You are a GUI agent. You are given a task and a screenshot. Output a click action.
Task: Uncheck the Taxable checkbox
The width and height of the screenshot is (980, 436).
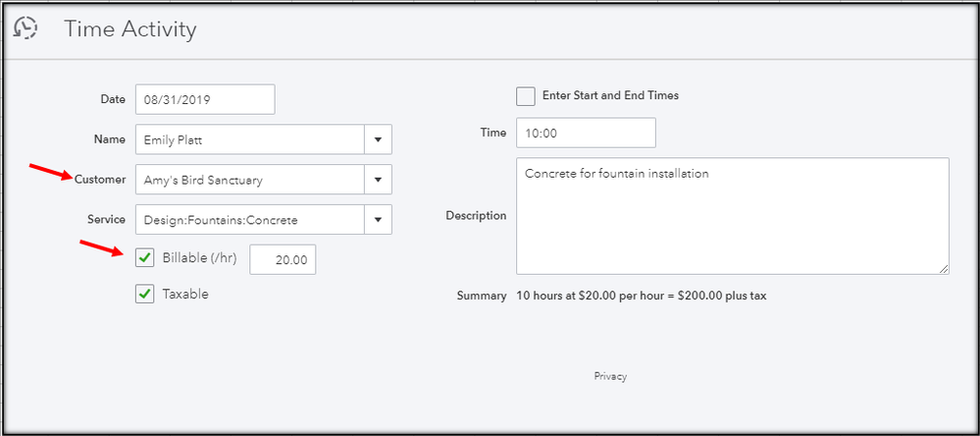pyautogui.click(x=144, y=294)
